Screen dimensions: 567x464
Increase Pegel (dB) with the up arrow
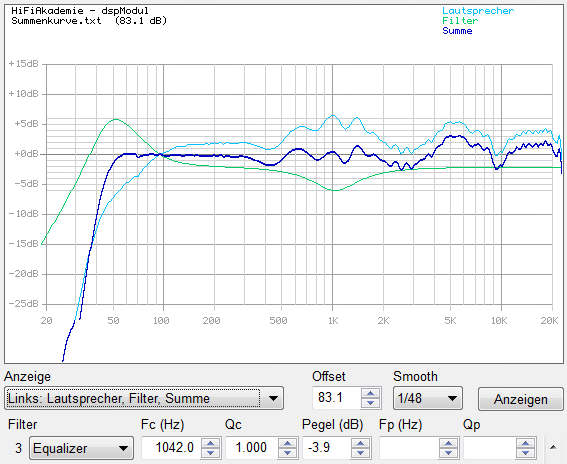pyautogui.click(x=360, y=443)
